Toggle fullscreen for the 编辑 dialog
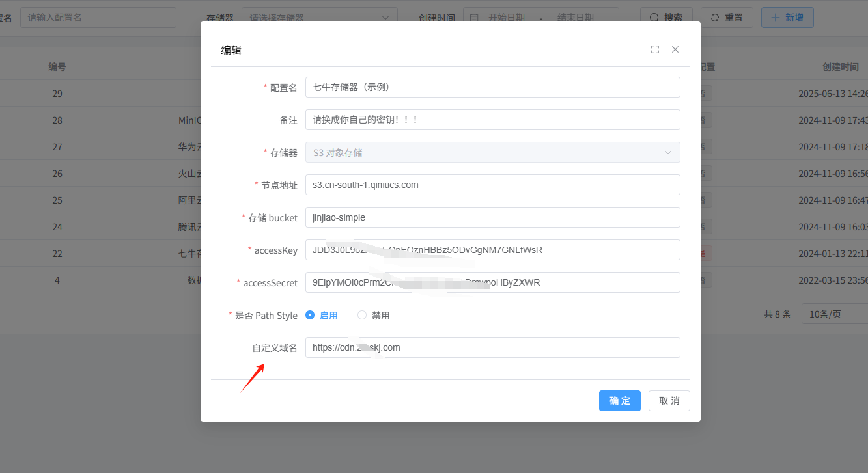 655,49
